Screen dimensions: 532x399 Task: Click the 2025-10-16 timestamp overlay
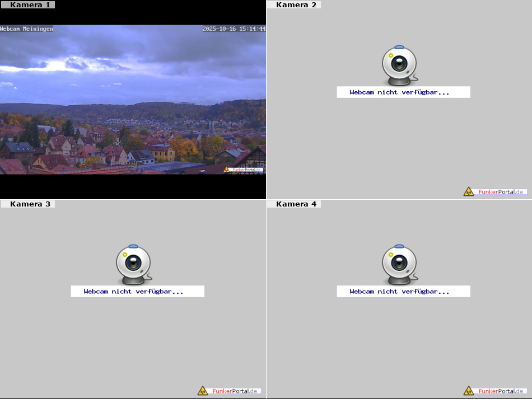pos(234,29)
